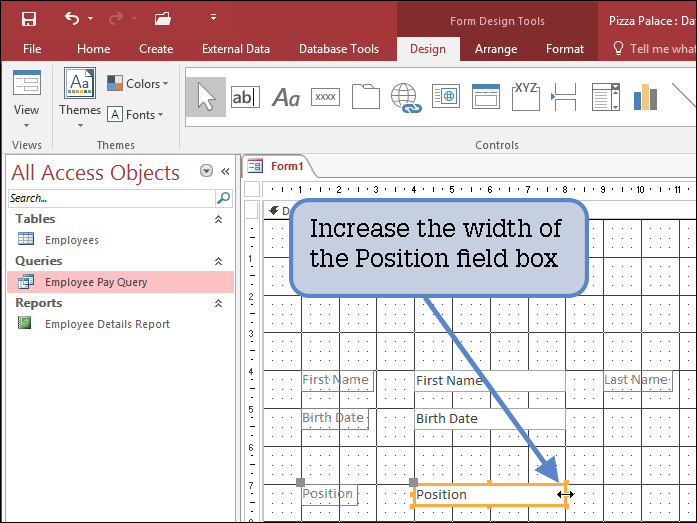Select the Insert Page Break control
This screenshot has height=523, width=697.
click(564, 96)
